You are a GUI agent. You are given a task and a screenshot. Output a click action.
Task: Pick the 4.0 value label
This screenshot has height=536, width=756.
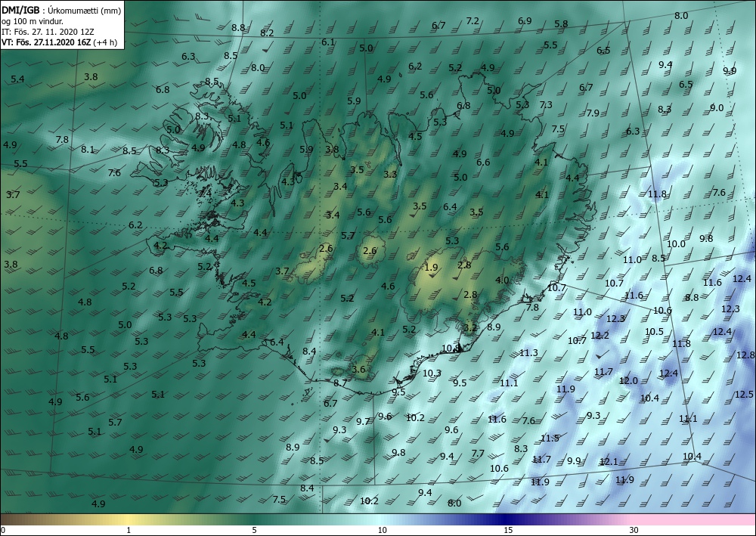coord(502,280)
